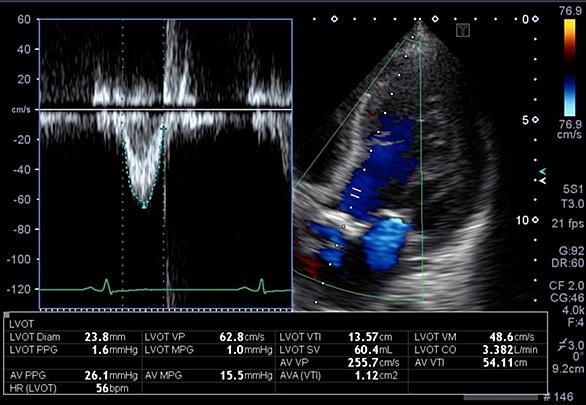Click the 5S1 probe label

pos(573,189)
